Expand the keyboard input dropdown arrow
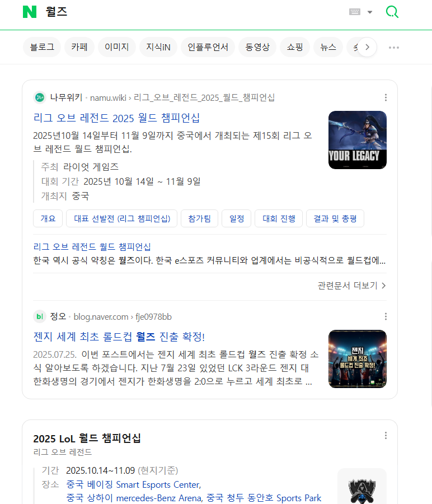This screenshot has width=432, height=504. pos(370,12)
